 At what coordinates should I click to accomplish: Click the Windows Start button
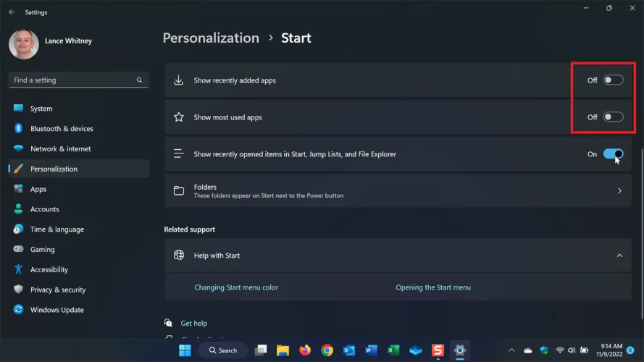pos(185,350)
